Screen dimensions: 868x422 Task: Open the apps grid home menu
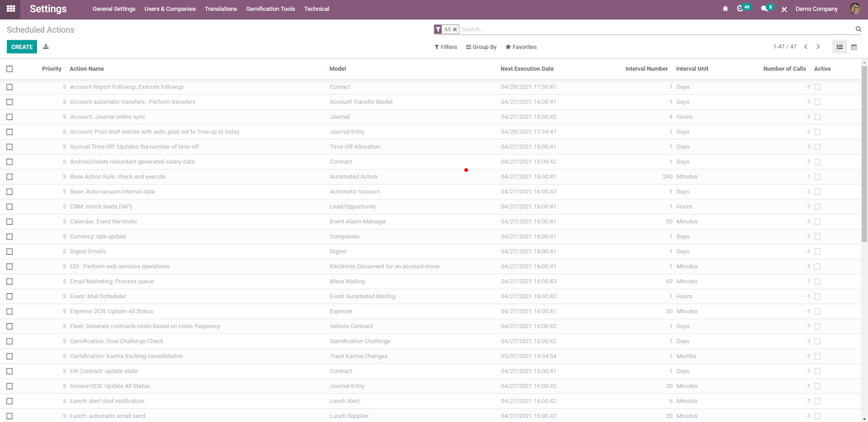pyautogui.click(x=10, y=9)
